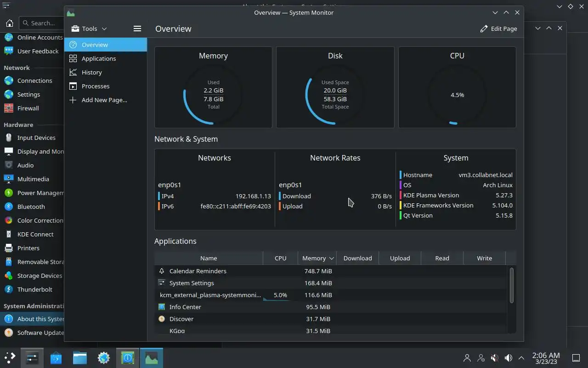The image size is (588, 368).
Task: Click the home icon in System Settings
Action: 10,23
